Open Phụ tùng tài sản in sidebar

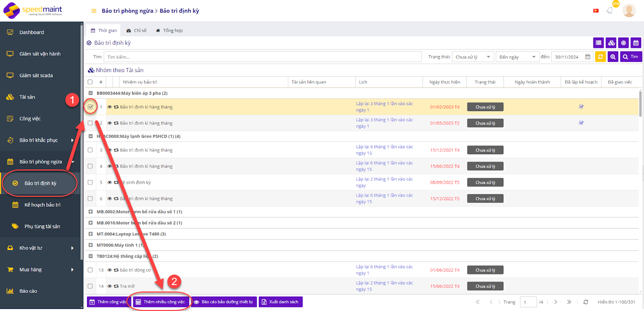tap(40, 226)
